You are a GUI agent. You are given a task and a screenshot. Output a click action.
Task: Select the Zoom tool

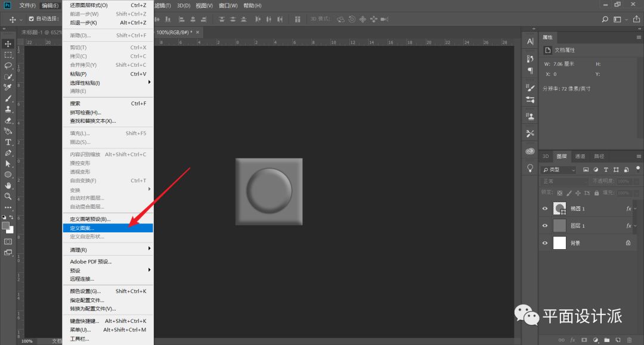(x=8, y=196)
